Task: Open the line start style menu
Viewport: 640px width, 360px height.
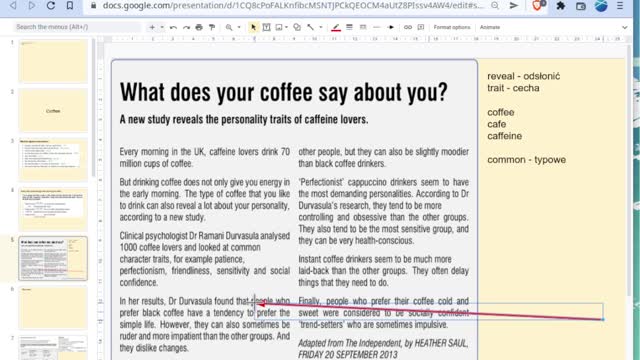Action: 377,27
